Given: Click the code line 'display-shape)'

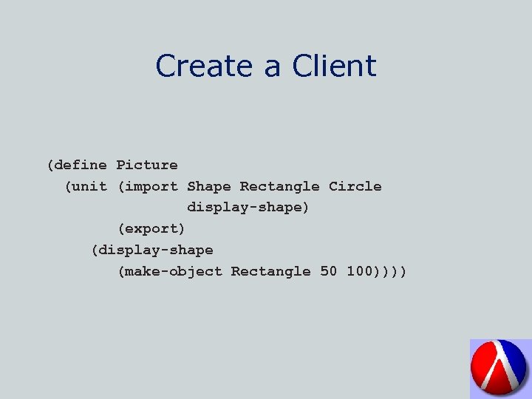Looking at the screenshot, I should tap(248, 208).
